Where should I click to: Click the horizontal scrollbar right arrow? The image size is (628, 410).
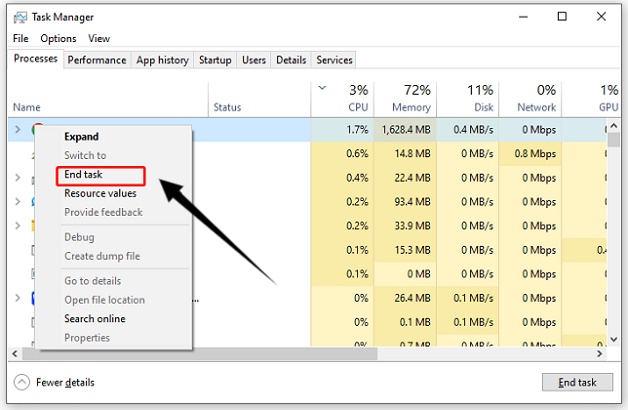pos(600,354)
